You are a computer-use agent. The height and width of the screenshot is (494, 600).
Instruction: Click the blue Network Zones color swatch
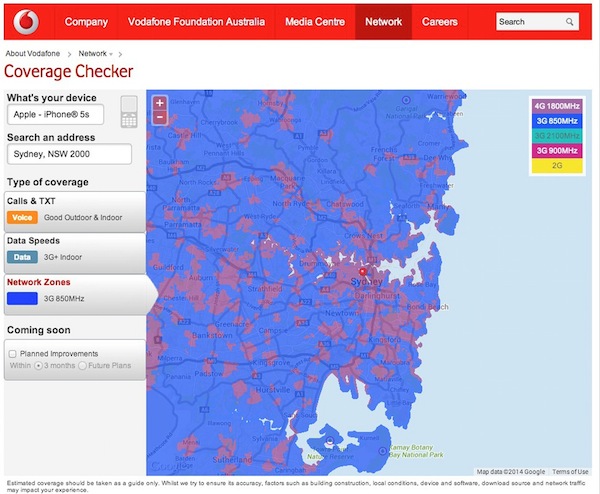coord(22,298)
